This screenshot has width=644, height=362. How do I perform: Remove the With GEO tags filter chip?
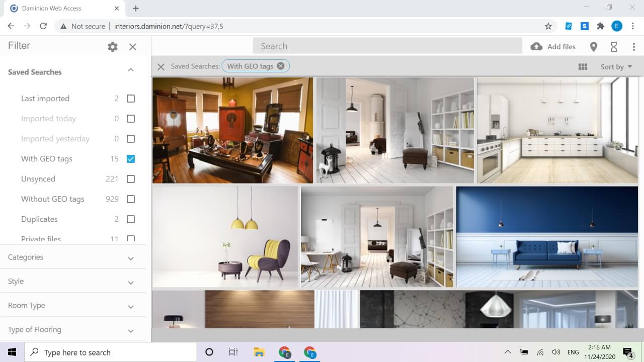click(281, 66)
